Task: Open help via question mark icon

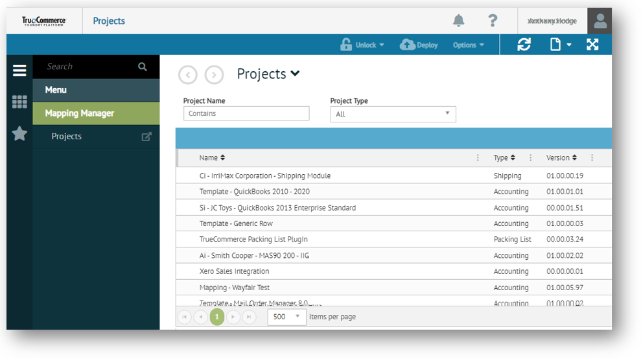Action: 493,21
